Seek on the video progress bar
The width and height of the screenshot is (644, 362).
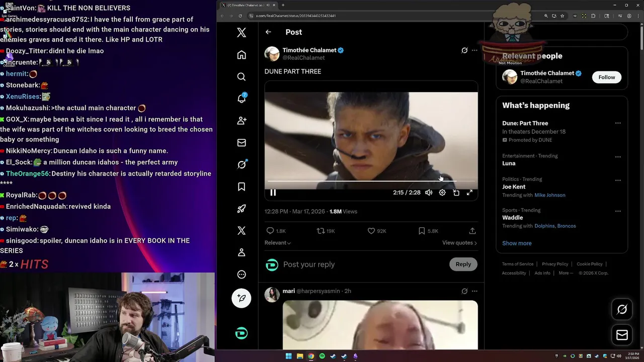pyautogui.click(x=371, y=181)
